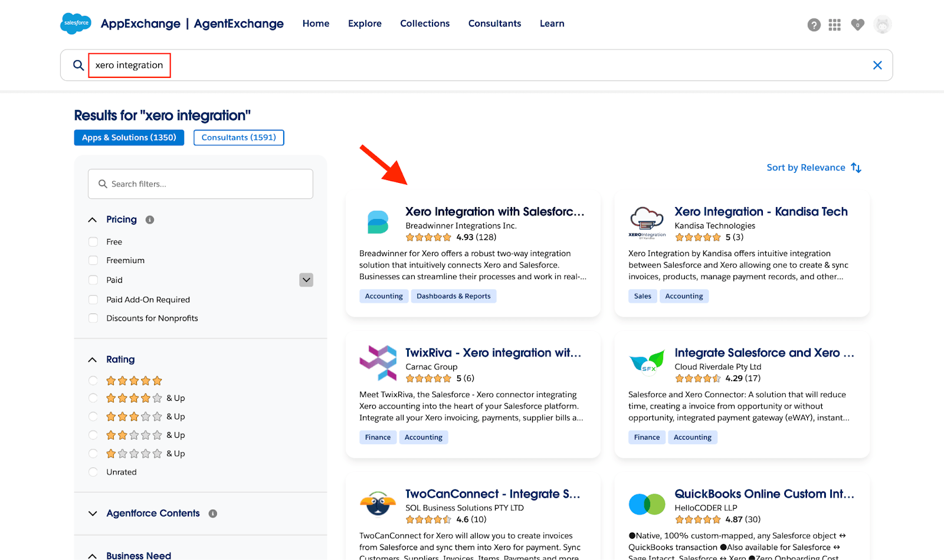The height and width of the screenshot is (560, 944).
Task: Enable the Free pricing checkbox
Action: [93, 242]
